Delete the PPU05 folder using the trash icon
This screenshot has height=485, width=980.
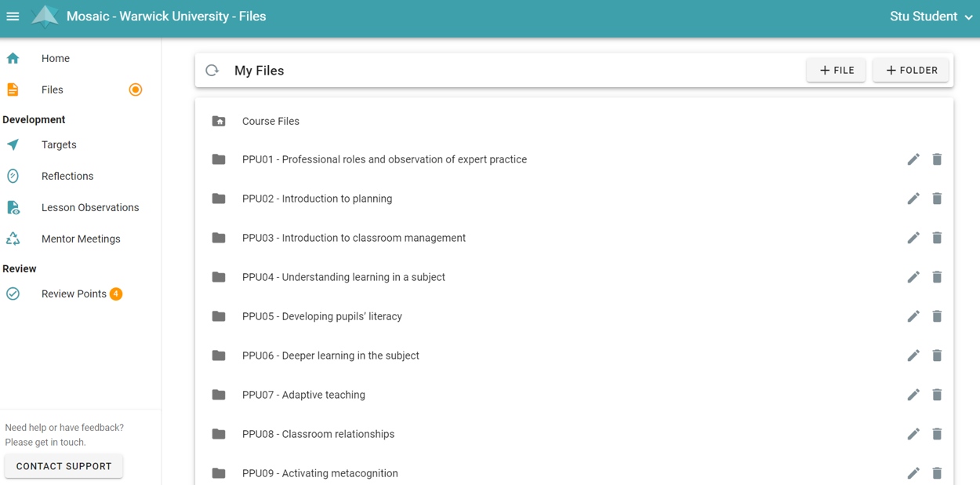(938, 316)
